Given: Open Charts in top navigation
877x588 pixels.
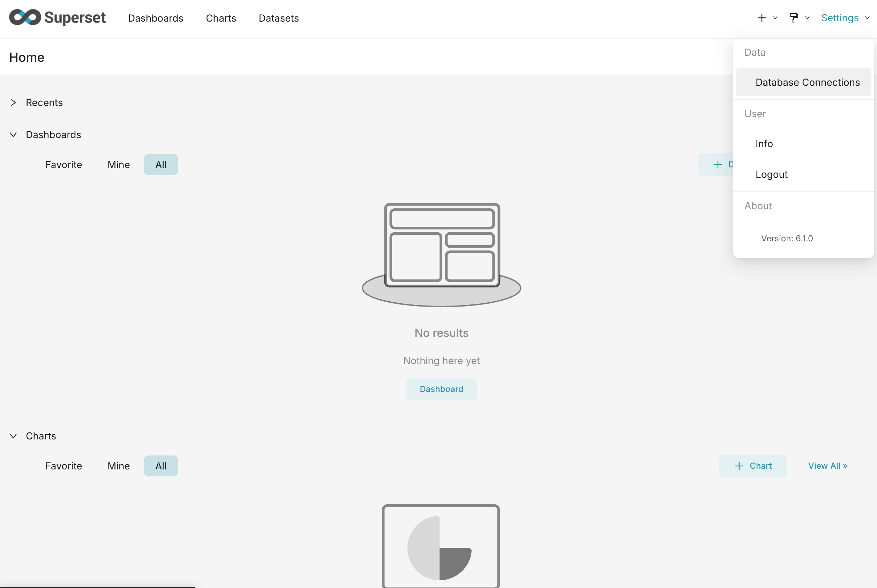Looking at the screenshot, I should [x=221, y=18].
